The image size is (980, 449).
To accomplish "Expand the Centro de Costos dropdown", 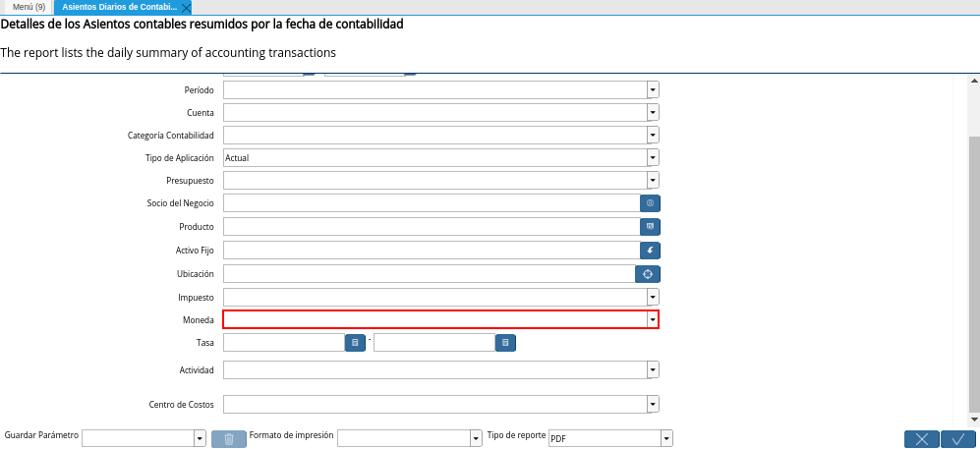I will [653, 405].
